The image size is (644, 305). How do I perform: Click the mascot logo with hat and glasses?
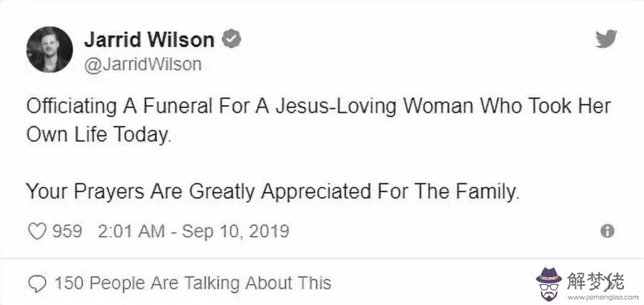click(x=549, y=284)
